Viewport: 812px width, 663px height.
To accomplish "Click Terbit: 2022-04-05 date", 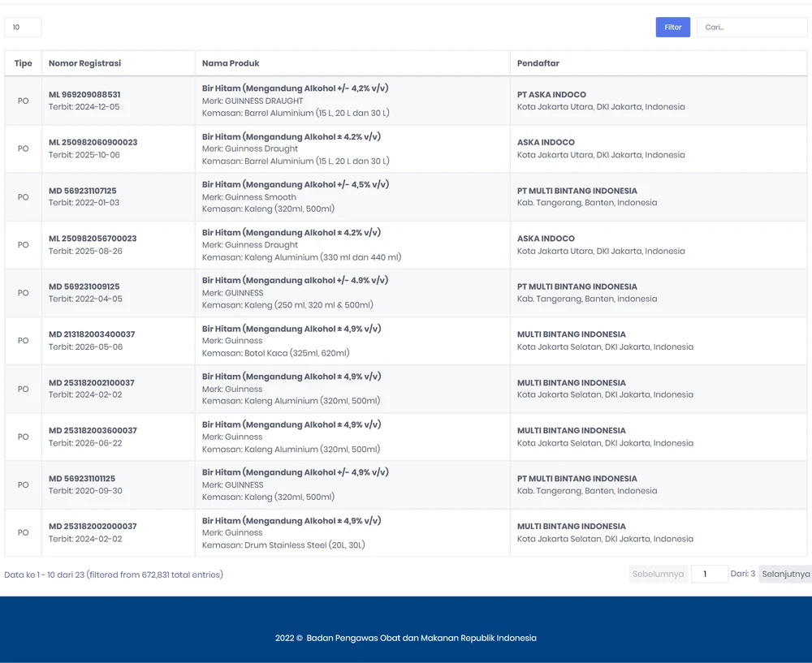I will point(85,299).
